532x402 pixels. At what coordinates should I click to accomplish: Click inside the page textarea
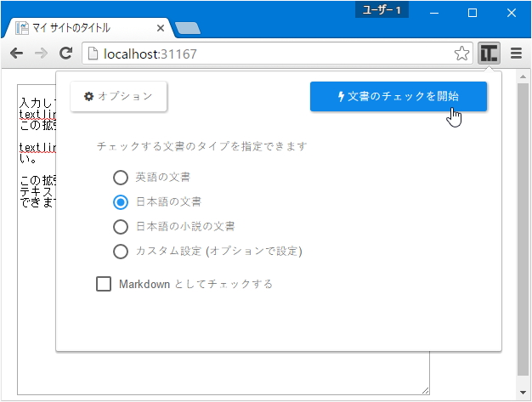(x=224, y=373)
